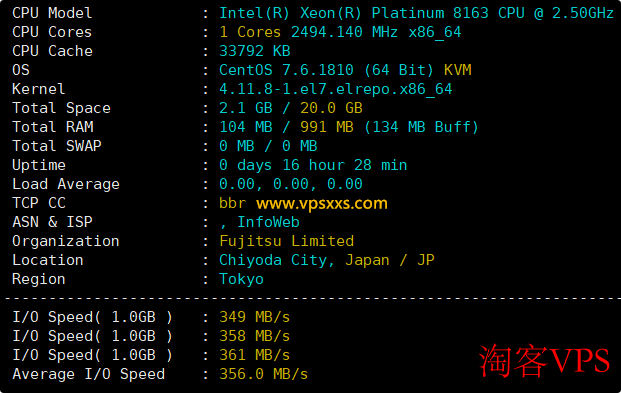Select 'CentOS 7.6.1810 (64 Bit)' text
Screen dimensions: 621x393
(x=326, y=70)
